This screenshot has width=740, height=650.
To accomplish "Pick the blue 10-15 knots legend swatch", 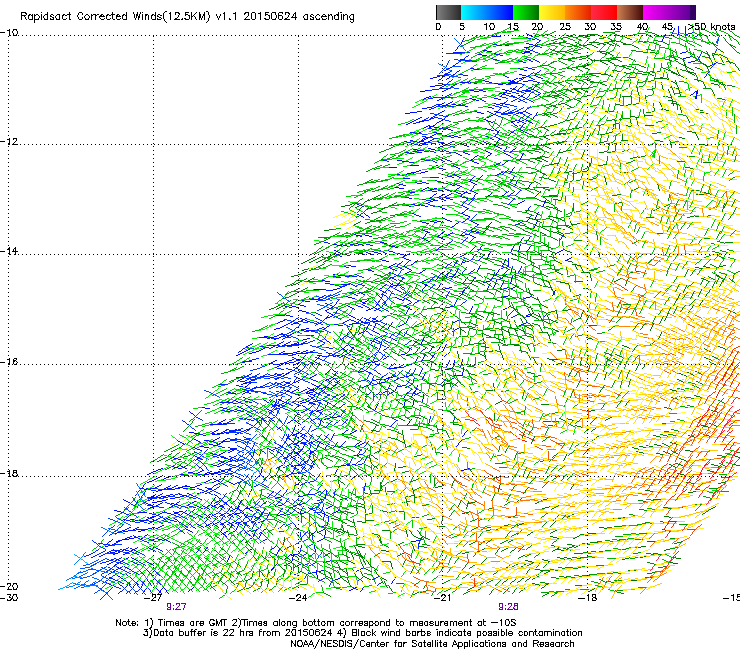I will 500,12.
